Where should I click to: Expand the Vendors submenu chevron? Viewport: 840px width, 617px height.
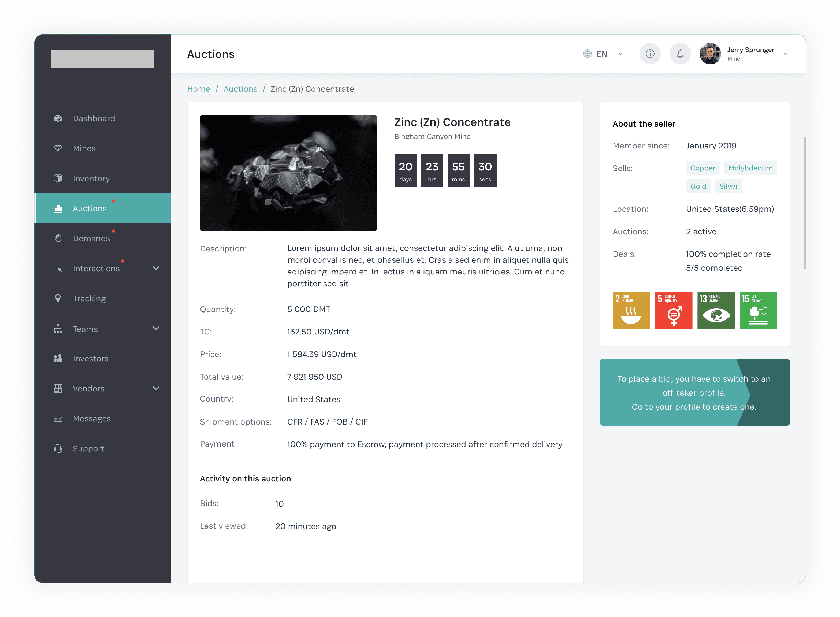pyautogui.click(x=156, y=388)
